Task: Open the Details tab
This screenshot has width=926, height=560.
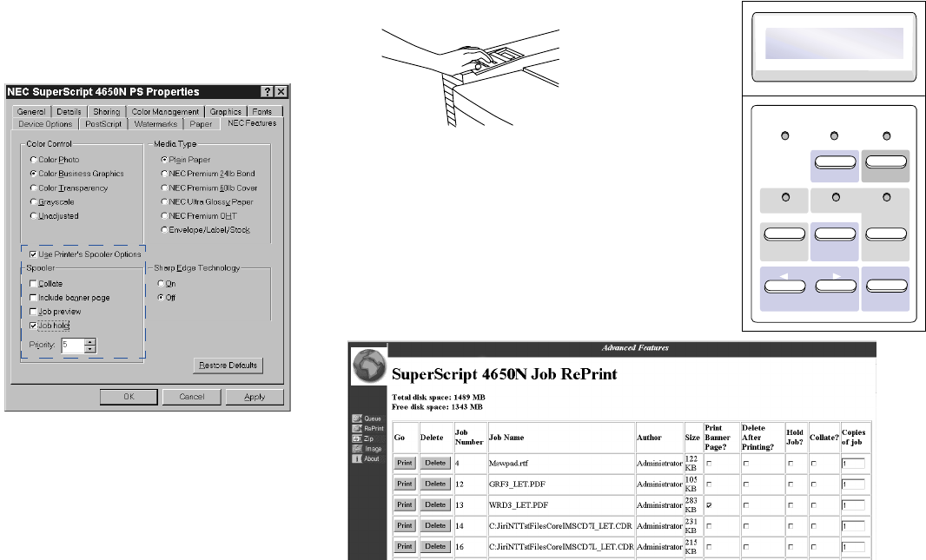Action: point(69,111)
